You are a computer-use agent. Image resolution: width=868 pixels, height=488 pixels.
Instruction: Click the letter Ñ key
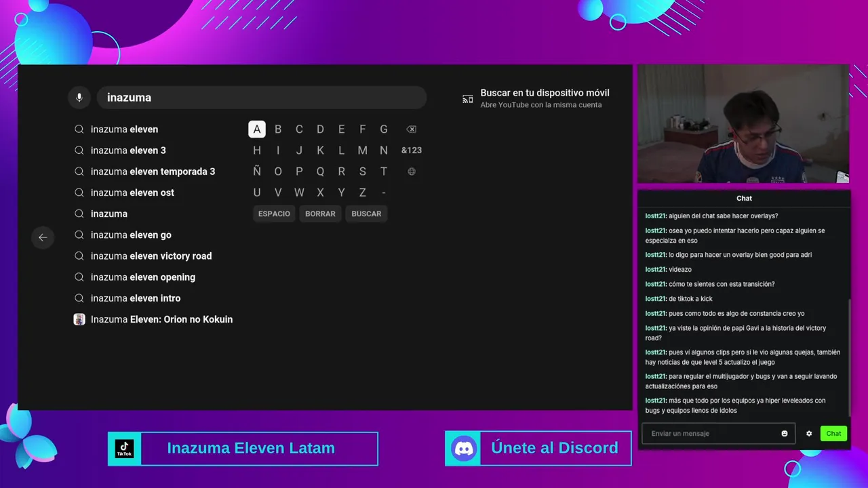pyautogui.click(x=257, y=171)
